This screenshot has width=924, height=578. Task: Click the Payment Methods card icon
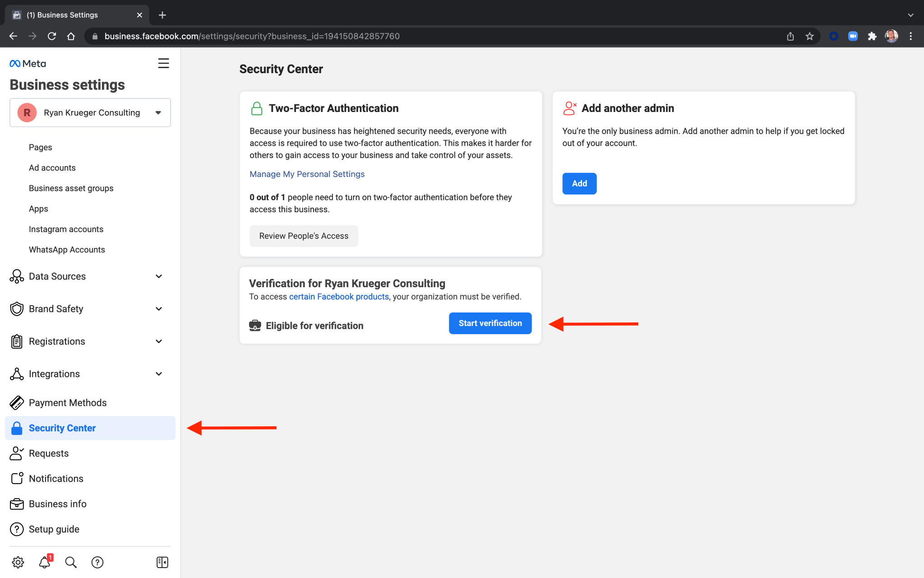click(x=17, y=403)
